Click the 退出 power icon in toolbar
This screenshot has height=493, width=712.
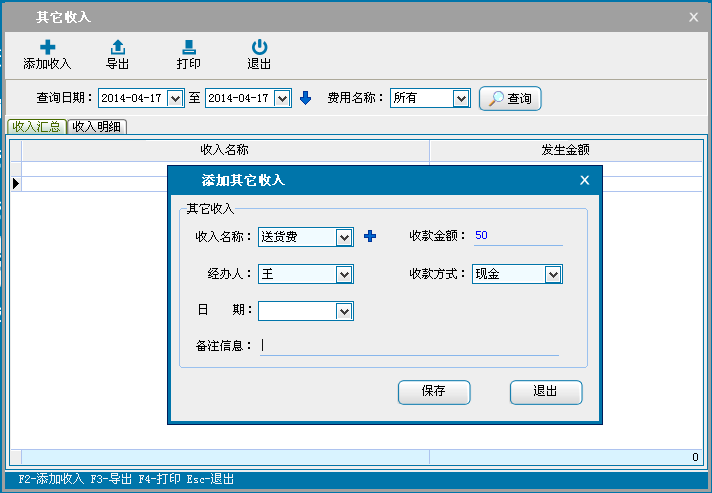pyautogui.click(x=259, y=47)
